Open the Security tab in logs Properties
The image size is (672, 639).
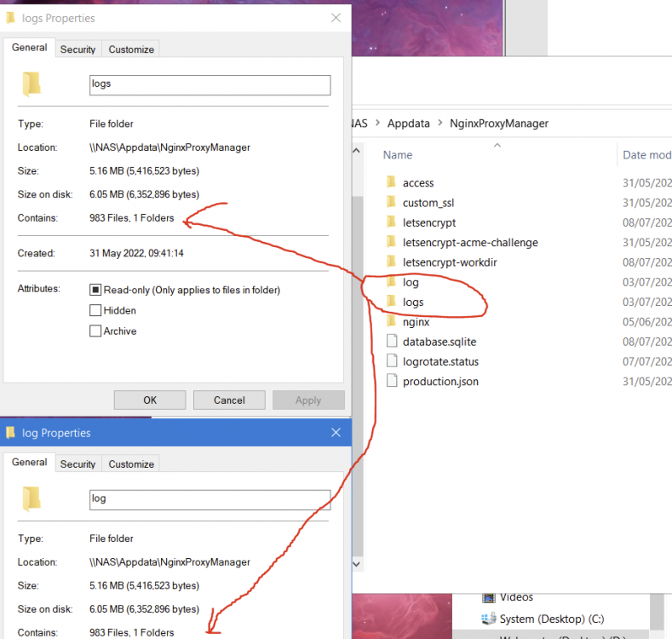[x=78, y=49]
